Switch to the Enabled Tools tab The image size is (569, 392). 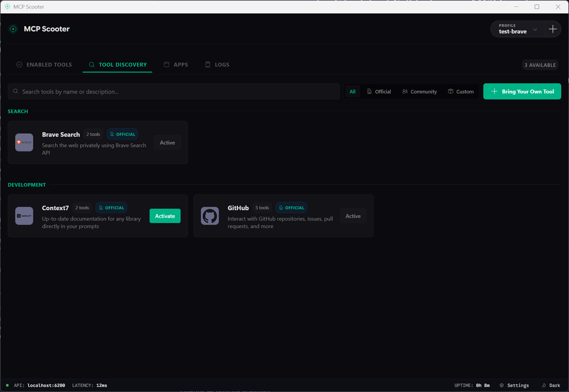tap(44, 64)
